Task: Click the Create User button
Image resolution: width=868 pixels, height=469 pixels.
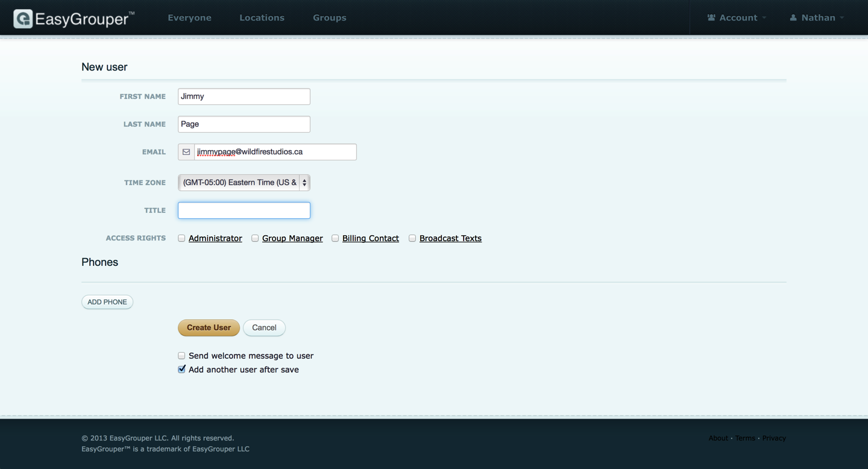Action: pyautogui.click(x=209, y=327)
